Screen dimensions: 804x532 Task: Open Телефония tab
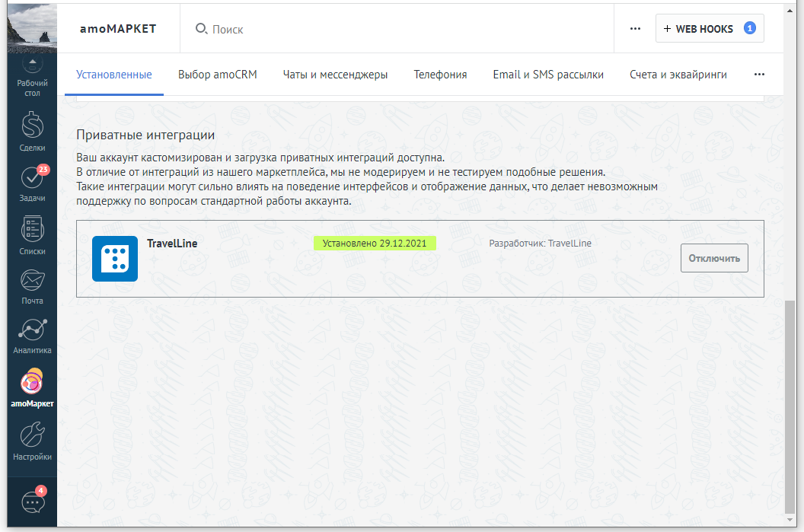[x=441, y=75]
